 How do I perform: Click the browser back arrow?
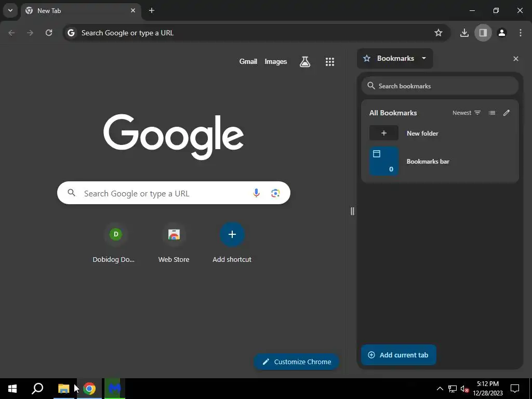pyautogui.click(x=11, y=33)
